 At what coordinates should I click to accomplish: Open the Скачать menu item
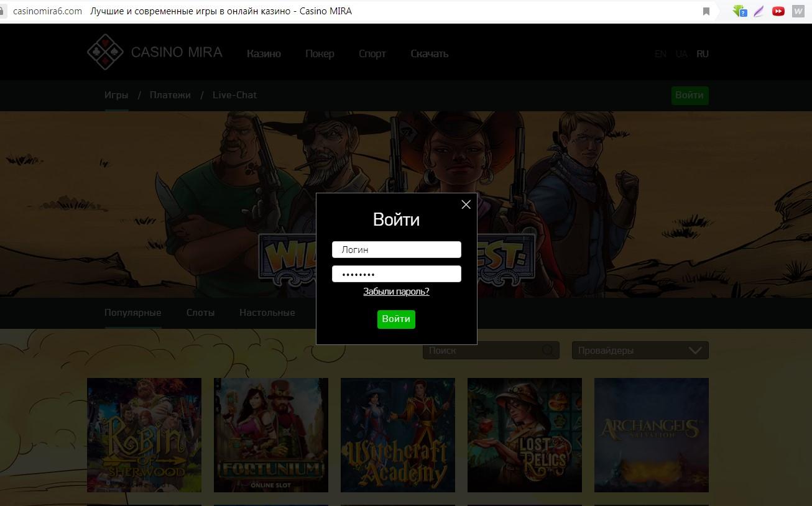click(x=430, y=53)
